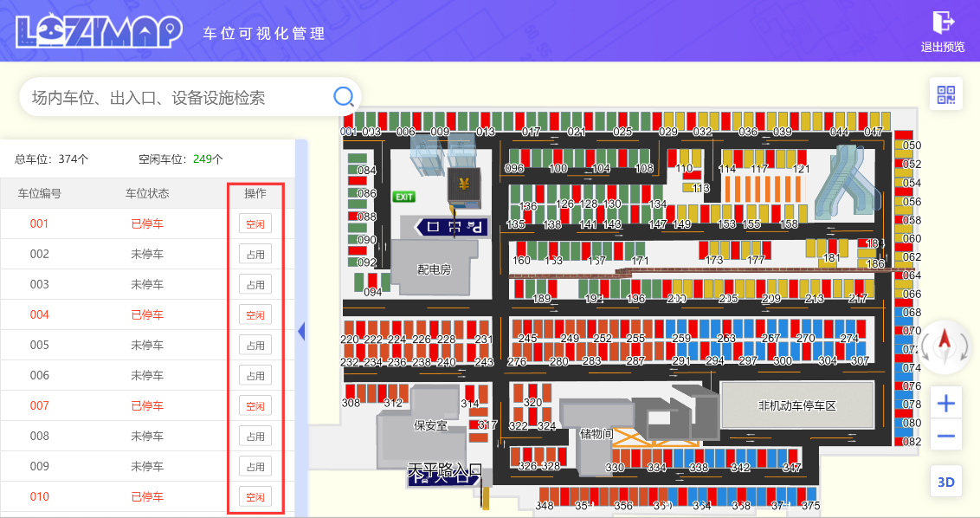Set spot 007 to 空闲
Image resolution: width=980 pixels, height=518 pixels.
pyautogui.click(x=255, y=406)
